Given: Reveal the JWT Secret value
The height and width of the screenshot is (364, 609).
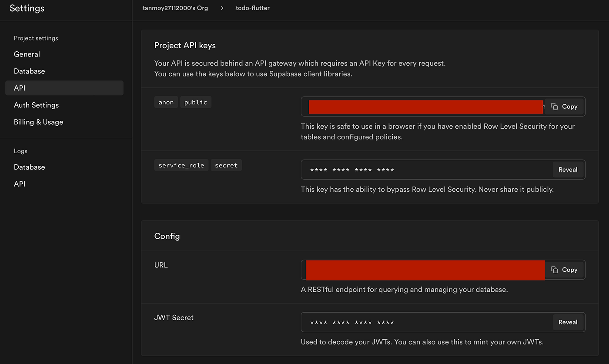Looking at the screenshot, I should point(568,322).
